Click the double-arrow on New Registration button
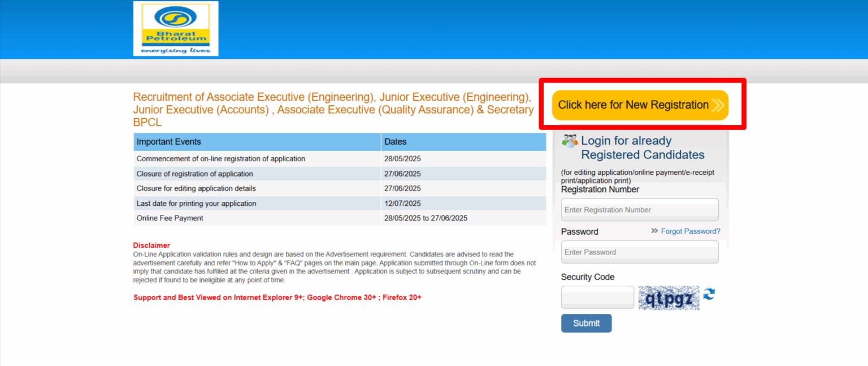Image resolution: width=868 pixels, height=366 pixels. pos(718,105)
